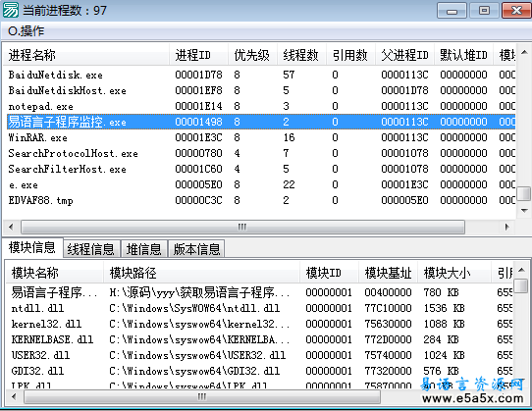The width and height of the screenshot is (532, 411).
Task: Switch to the 堆信息 tab
Action: (144, 249)
